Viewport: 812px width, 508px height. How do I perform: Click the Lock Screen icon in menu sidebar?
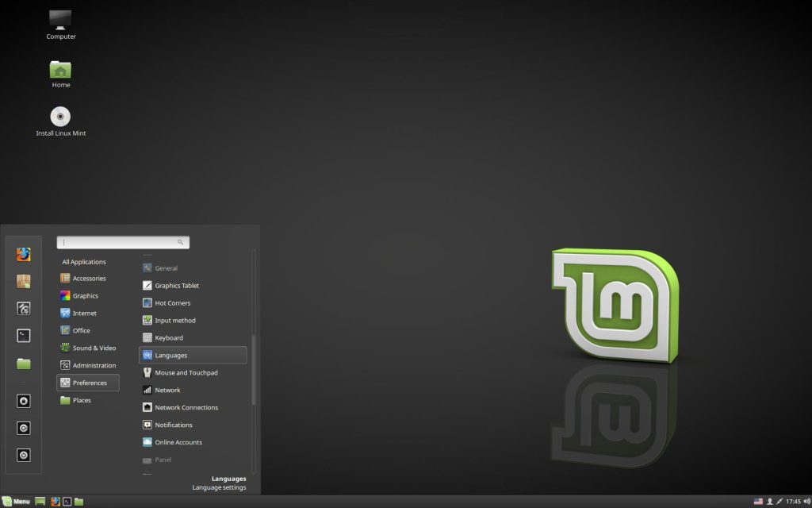(x=24, y=402)
